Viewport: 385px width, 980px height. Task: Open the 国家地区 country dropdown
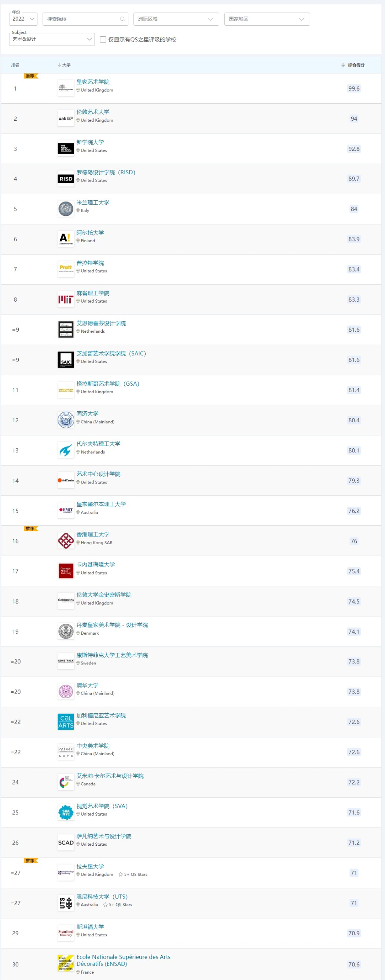coord(267,19)
